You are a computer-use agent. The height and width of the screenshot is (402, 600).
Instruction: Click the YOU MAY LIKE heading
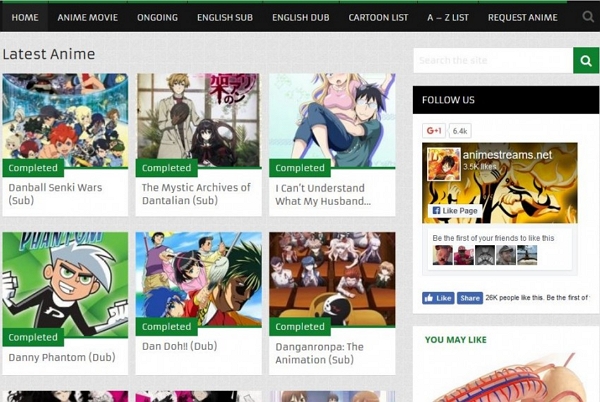(456, 340)
